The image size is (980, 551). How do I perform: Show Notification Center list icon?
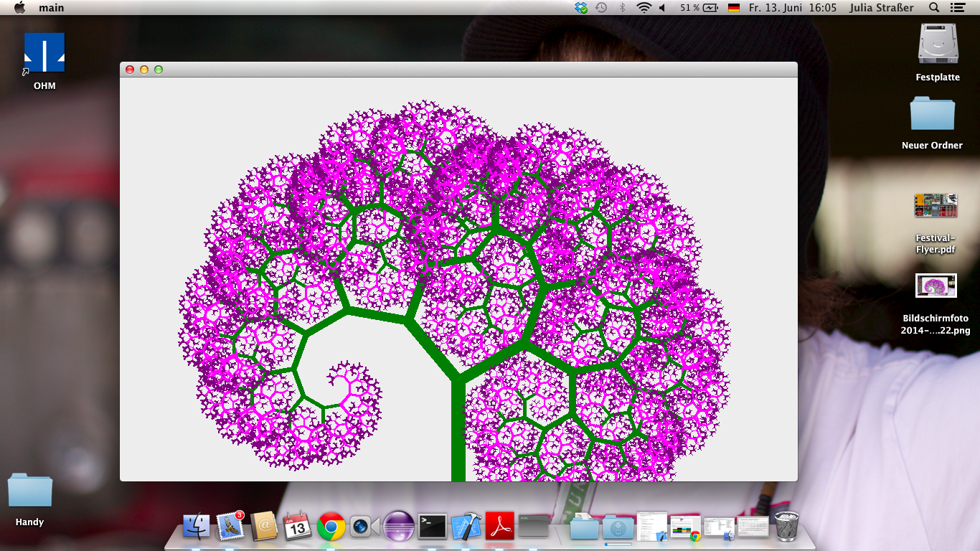point(957,8)
